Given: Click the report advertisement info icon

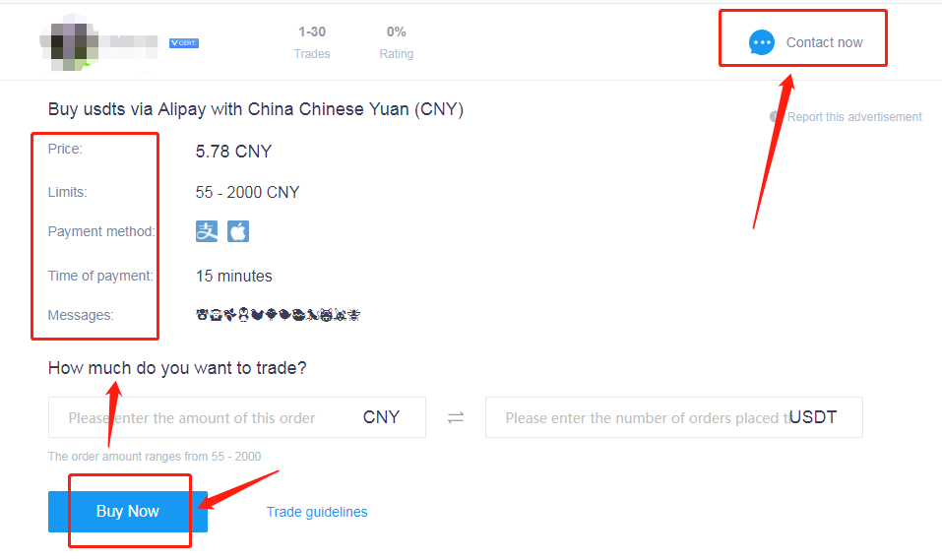Looking at the screenshot, I should pyautogui.click(x=776, y=116).
